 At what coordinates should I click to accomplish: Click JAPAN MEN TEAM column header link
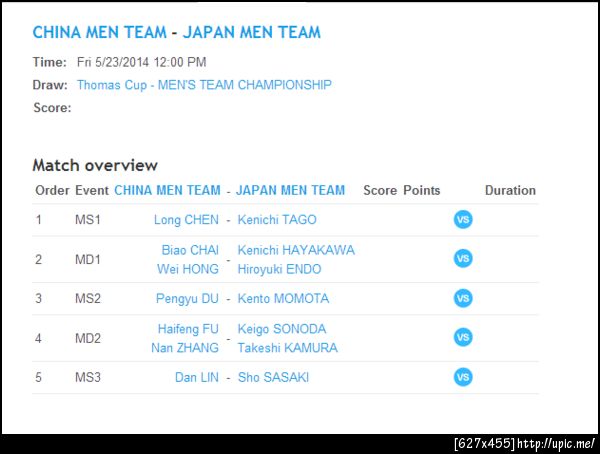291,190
